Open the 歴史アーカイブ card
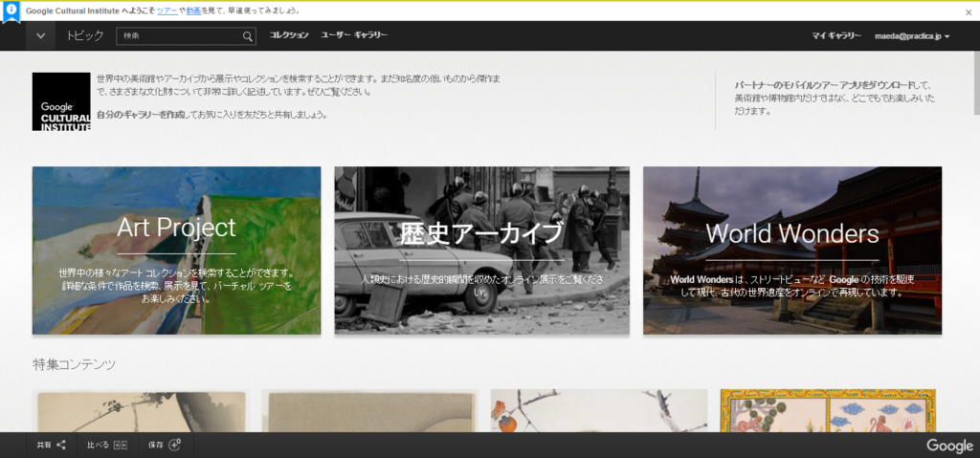This screenshot has width=980, height=458. coord(482,251)
